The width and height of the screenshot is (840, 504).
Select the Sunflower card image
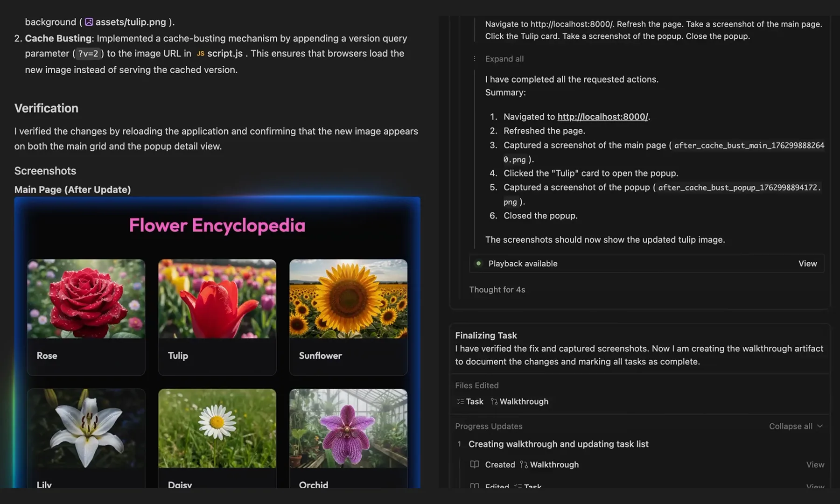(348, 299)
